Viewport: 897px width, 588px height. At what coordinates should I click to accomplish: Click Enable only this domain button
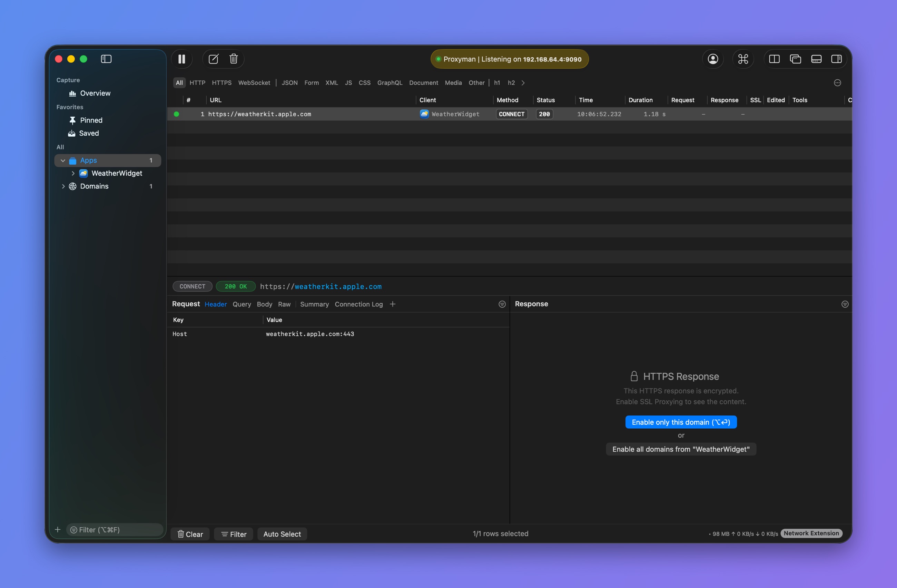(x=681, y=422)
